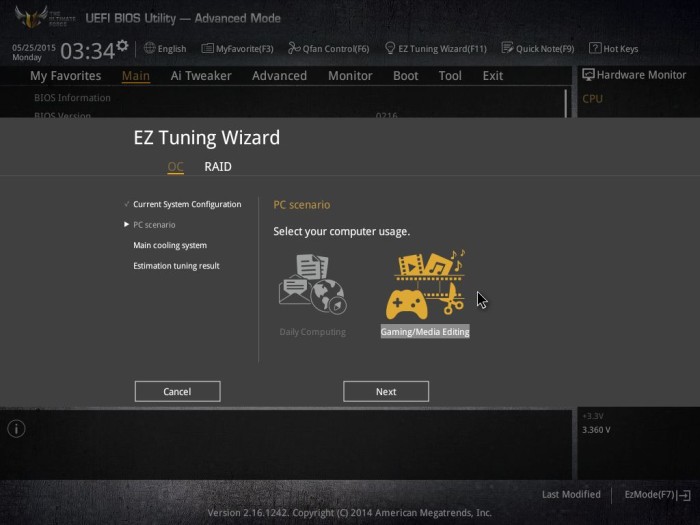Select Current System Configuration step
Screen dimensions: 700x525
(187, 204)
